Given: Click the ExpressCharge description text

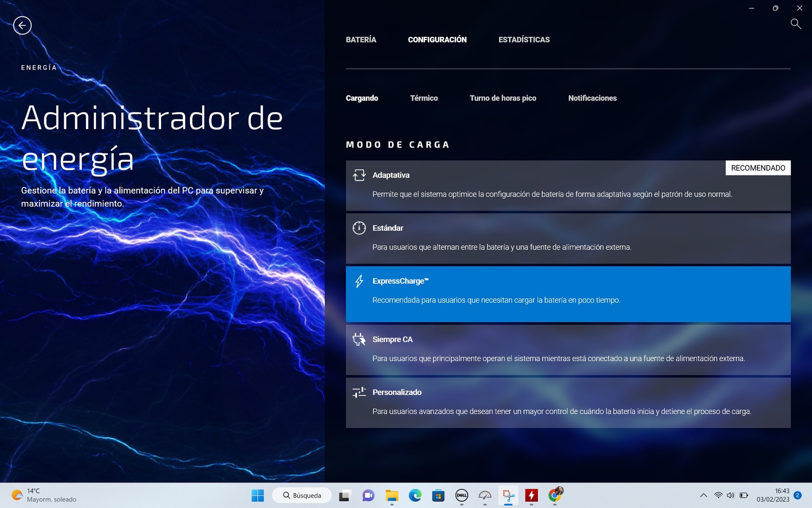Looking at the screenshot, I should [496, 300].
